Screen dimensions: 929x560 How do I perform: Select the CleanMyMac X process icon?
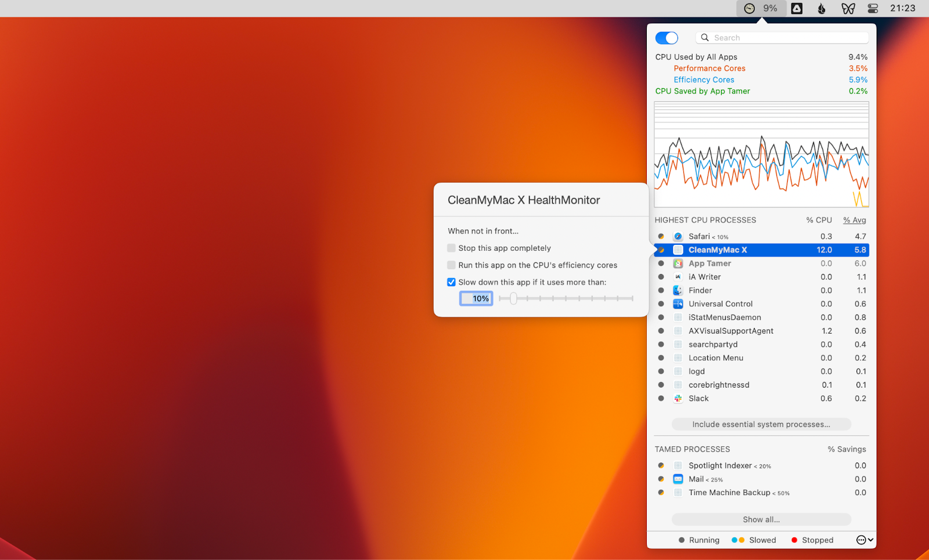(x=678, y=250)
